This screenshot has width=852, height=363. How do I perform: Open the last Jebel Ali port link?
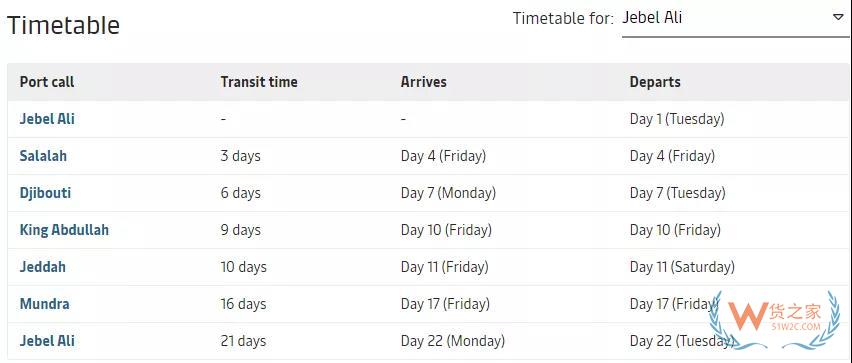pyautogui.click(x=47, y=341)
